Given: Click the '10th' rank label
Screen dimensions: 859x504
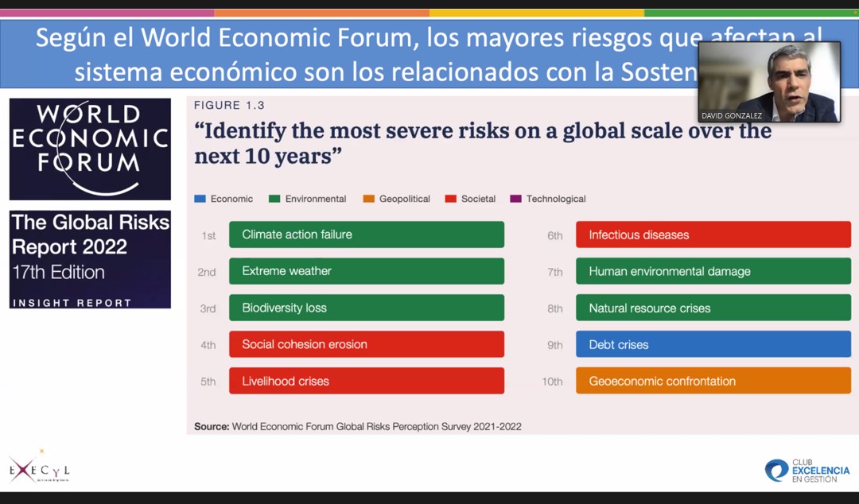Looking at the screenshot, I should pyautogui.click(x=552, y=382).
